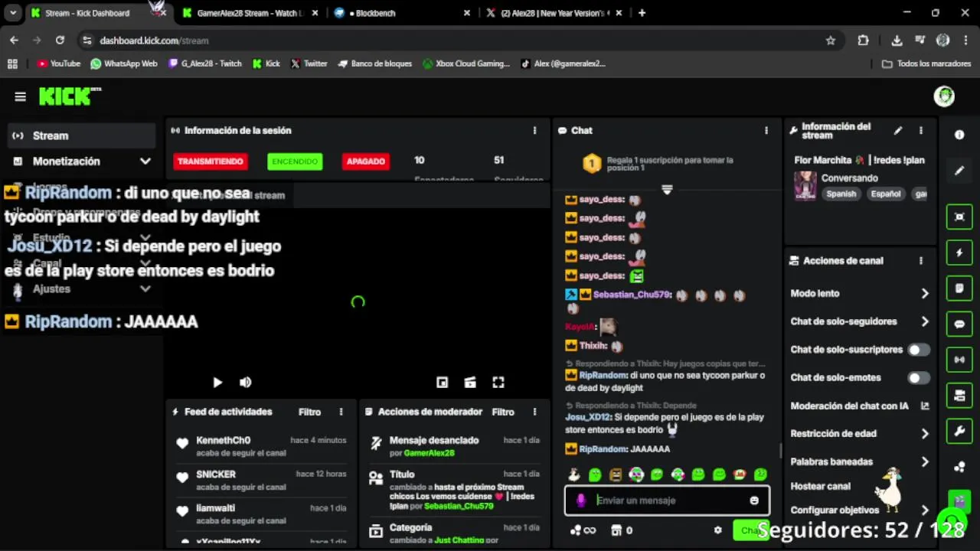
Task: Collapse the gift leaderboard arrow in chat
Action: pos(667,189)
